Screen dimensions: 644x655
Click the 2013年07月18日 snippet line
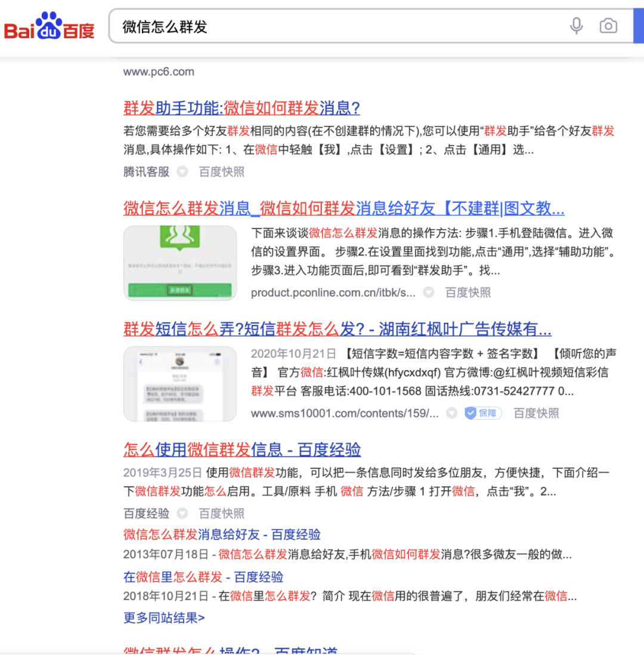point(348,554)
